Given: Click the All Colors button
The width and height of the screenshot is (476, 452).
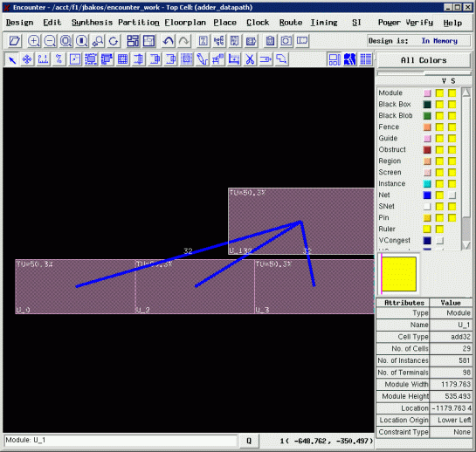Looking at the screenshot, I should tap(424, 60).
